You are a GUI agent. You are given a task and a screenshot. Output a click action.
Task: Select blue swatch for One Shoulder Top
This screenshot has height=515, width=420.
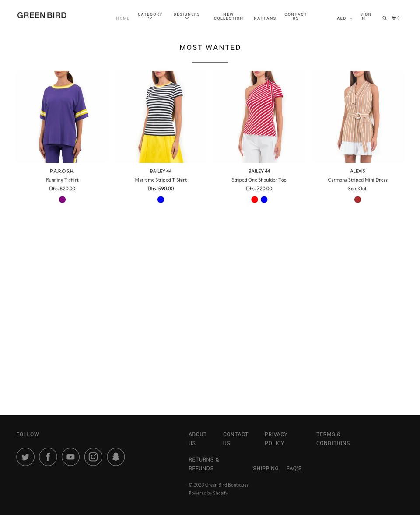[x=264, y=200]
